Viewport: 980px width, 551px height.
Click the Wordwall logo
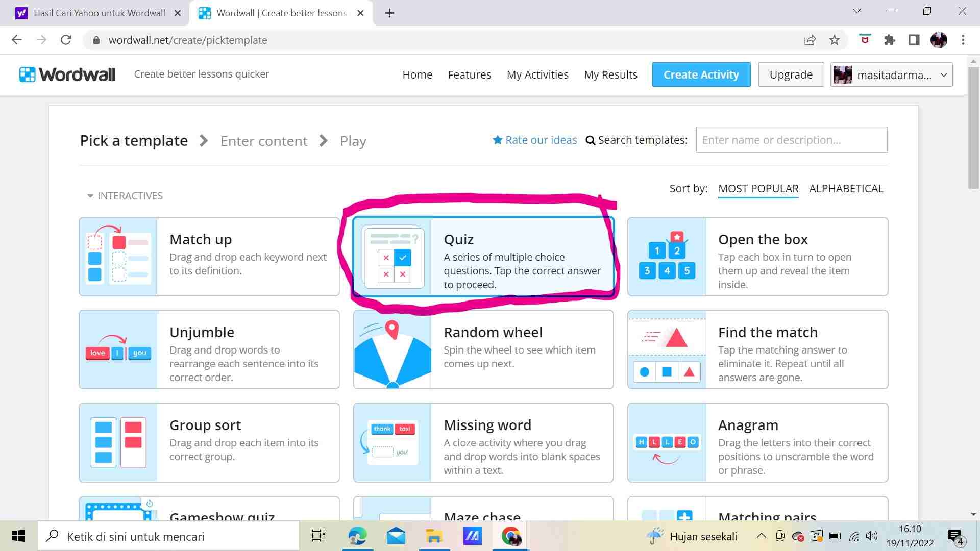67,74
